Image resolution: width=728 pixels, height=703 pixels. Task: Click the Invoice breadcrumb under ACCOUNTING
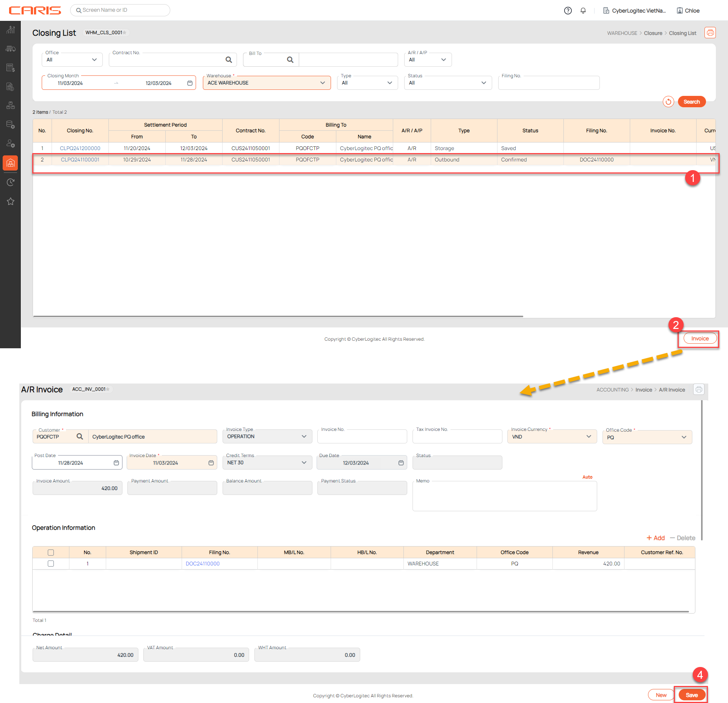[643, 390]
